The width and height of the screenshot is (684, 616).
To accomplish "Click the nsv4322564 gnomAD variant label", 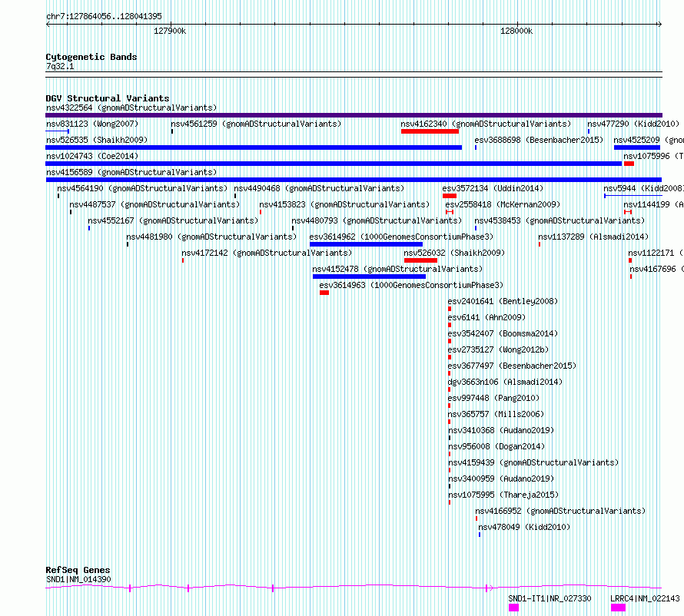I will (131, 108).
